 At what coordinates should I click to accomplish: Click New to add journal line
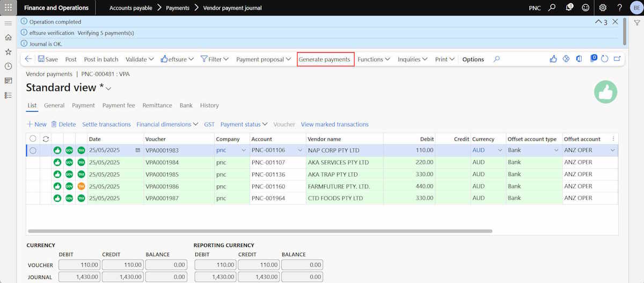(x=36, y=124)
